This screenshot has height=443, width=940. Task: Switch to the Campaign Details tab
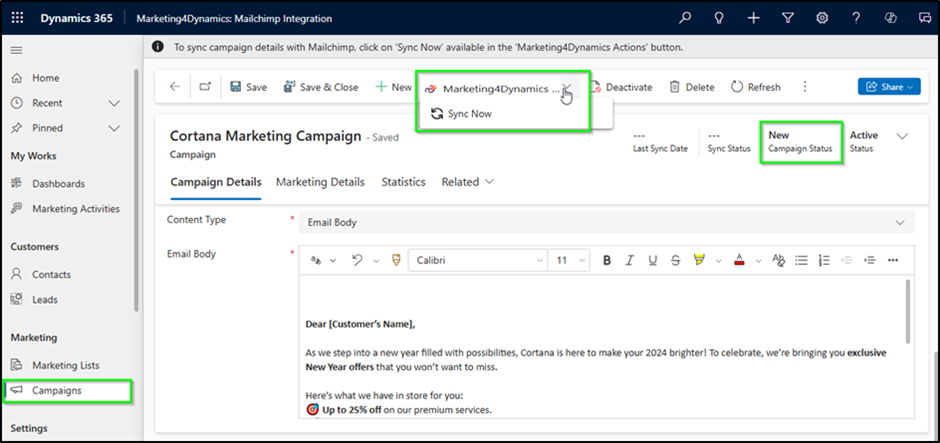(216, 182)
